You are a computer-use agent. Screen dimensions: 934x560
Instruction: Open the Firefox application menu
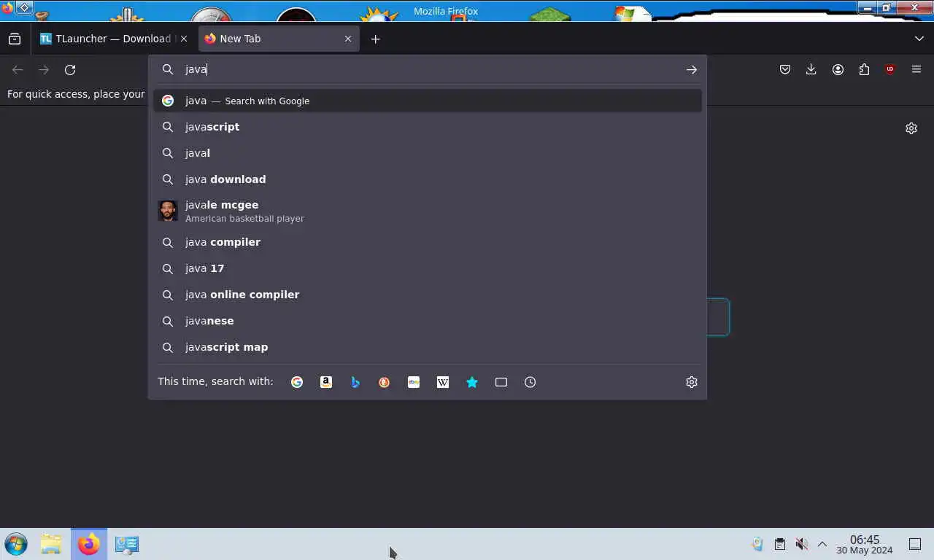916,70
